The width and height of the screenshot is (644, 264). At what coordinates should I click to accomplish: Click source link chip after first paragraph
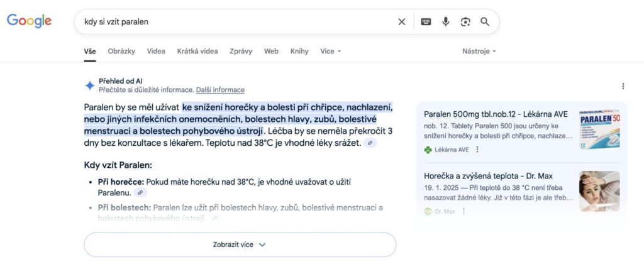tap(371, 143)
